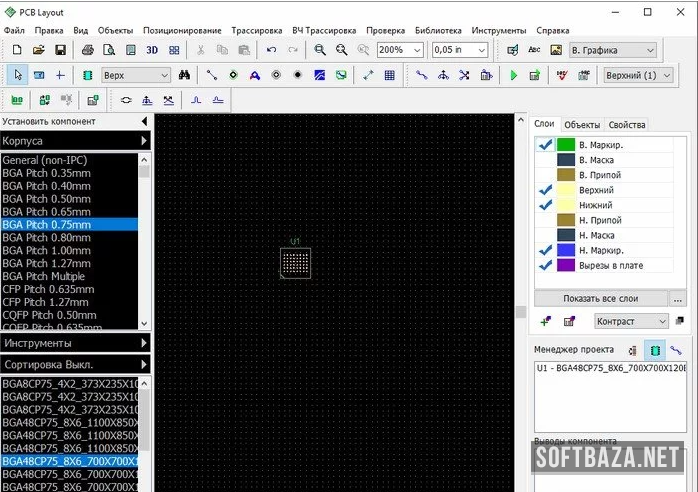Image resolution: width=698 pixels, height=492 pixels.
Task: Click the green chip place component icon
Action: (x=87, y=75)
